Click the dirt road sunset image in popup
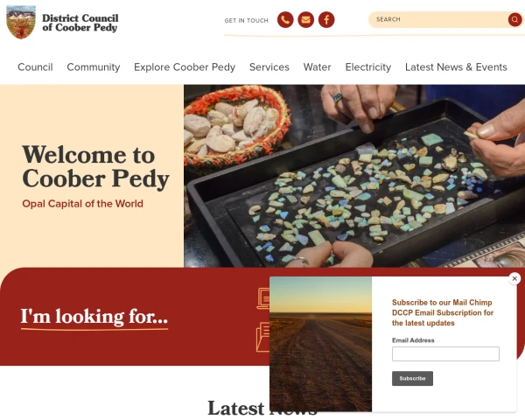The height and width of the screenshot is (420, 525). (320, 344)
